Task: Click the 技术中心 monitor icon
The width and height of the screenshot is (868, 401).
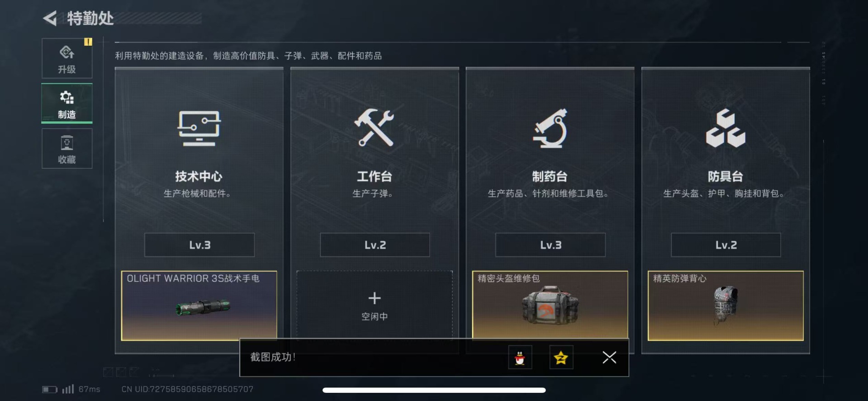Action: [x=199, y=128]
